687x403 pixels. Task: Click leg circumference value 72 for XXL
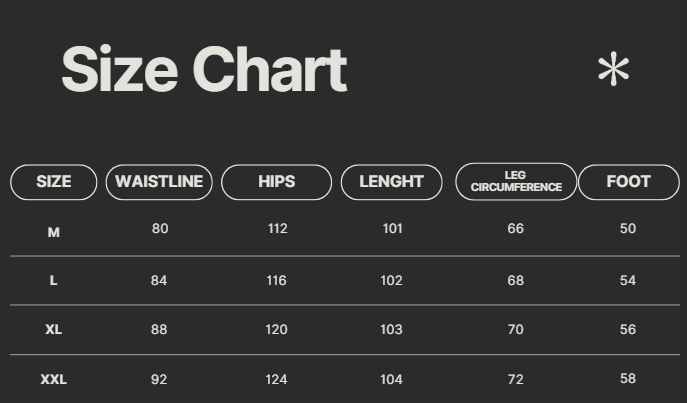coord(516,378)
